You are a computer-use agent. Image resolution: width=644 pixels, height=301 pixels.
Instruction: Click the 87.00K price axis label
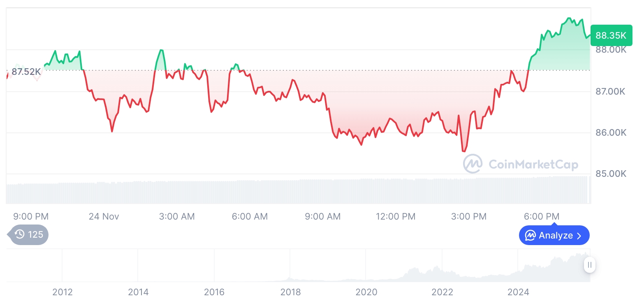[611, 91]
